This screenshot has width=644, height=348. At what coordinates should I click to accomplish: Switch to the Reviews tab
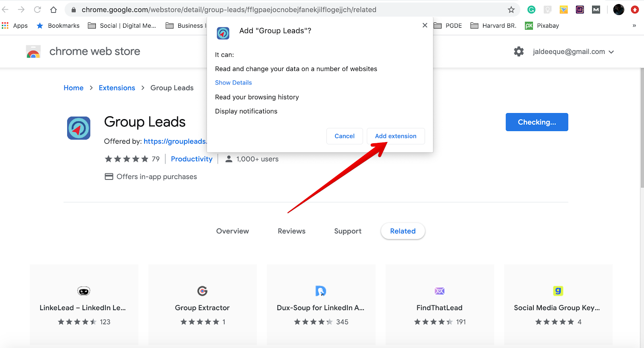coord(292,231)
